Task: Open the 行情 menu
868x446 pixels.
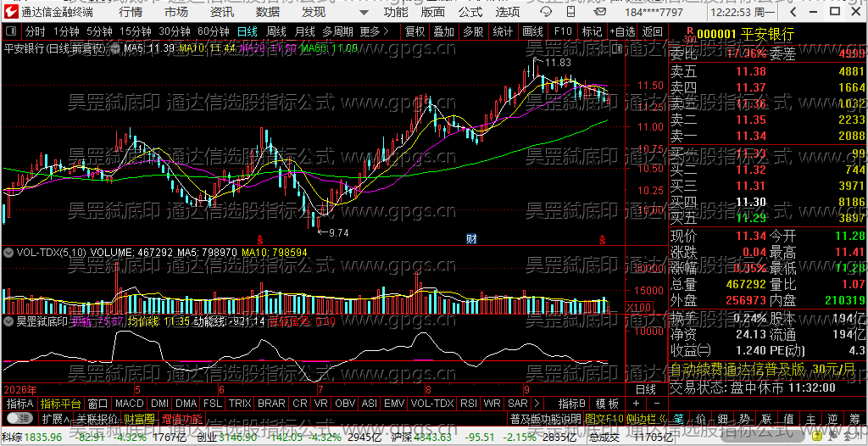Action: tap(130, 12)
